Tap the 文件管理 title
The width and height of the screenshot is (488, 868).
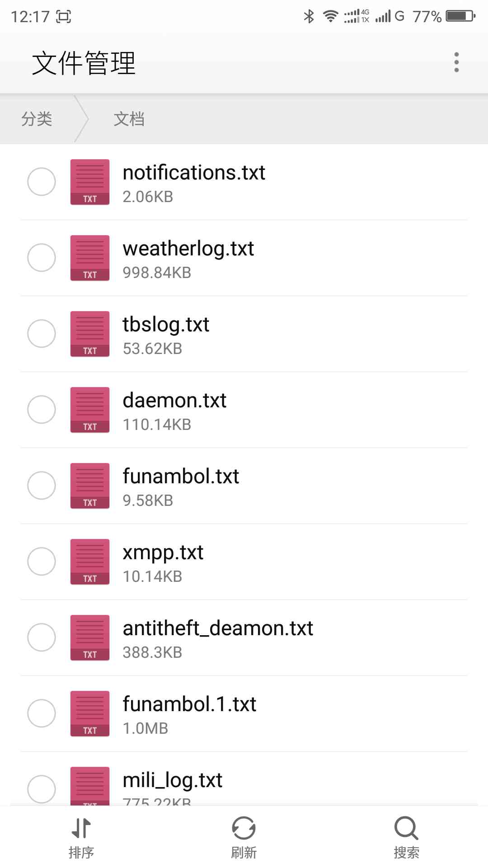pos(84,63)
